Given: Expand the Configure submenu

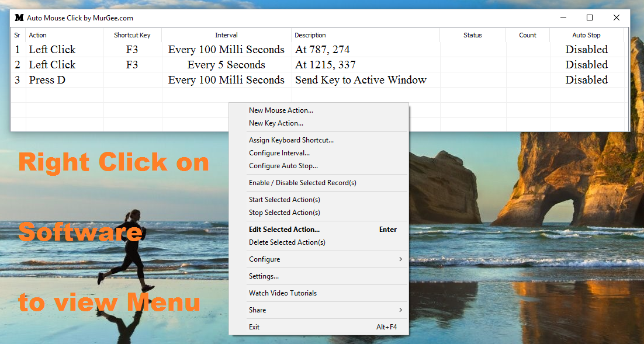Looking at the screenshot, I should pyautogui.click(x=264, y=259).
